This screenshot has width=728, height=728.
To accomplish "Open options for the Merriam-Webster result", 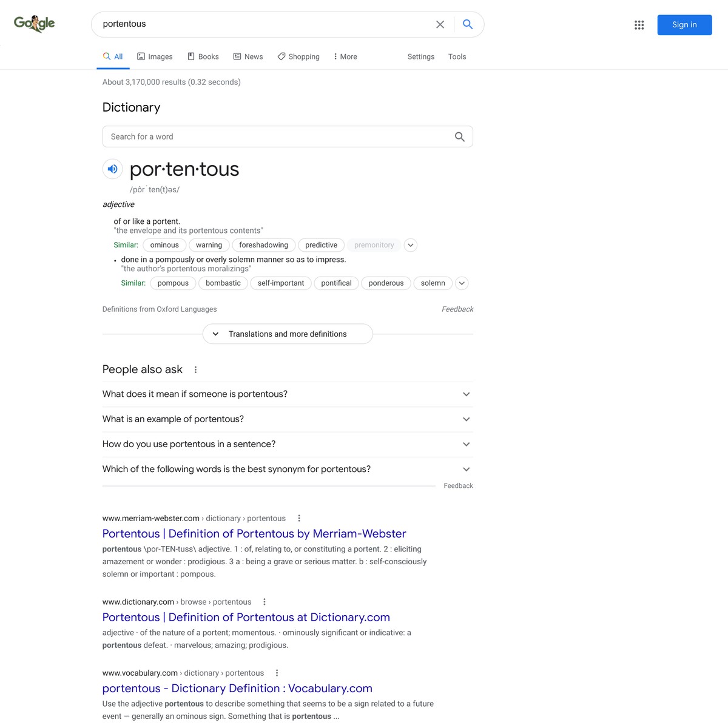I will pos(299,518).
